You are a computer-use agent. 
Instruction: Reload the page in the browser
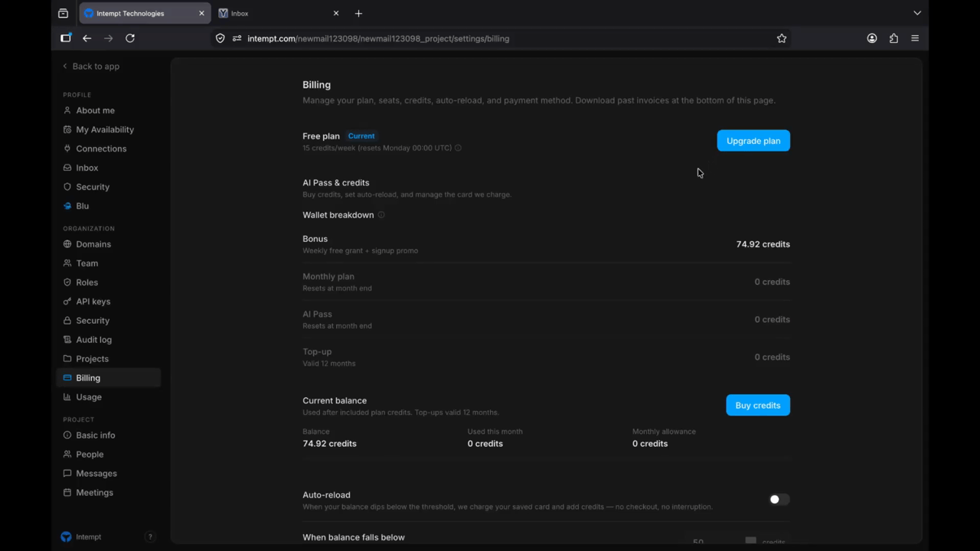pos(130,38)
